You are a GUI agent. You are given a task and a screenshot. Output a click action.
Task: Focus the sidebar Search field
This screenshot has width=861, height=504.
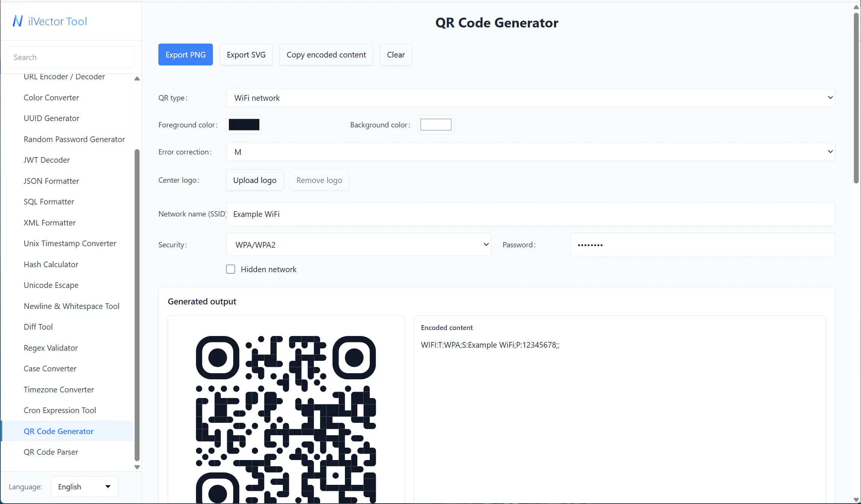[x=71, y=57]
